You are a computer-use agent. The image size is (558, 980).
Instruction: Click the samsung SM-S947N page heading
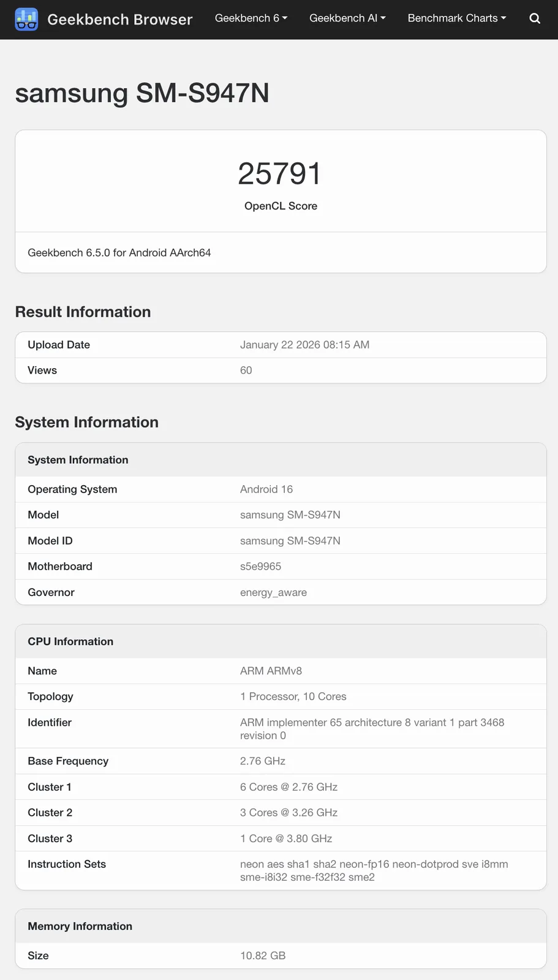click(x=142, y=93)
